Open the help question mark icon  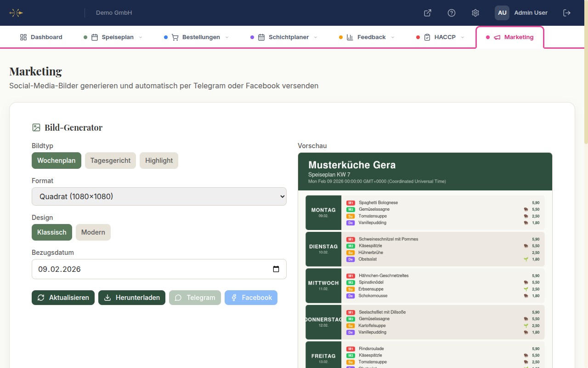tap(452, 13)
